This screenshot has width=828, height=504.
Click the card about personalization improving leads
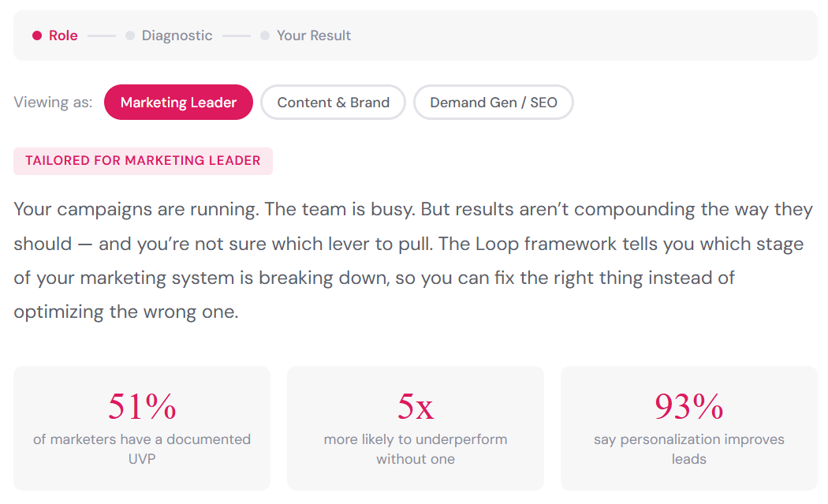[x=688, y=428]
